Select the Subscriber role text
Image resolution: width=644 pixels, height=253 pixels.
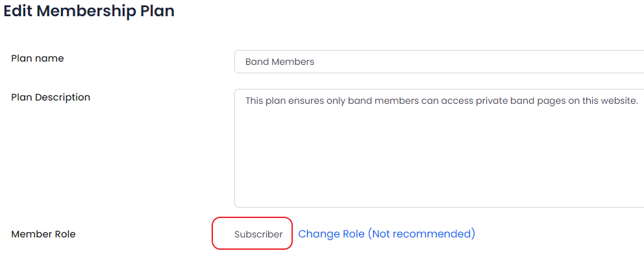pyautogui.click(x=258, y=235)
